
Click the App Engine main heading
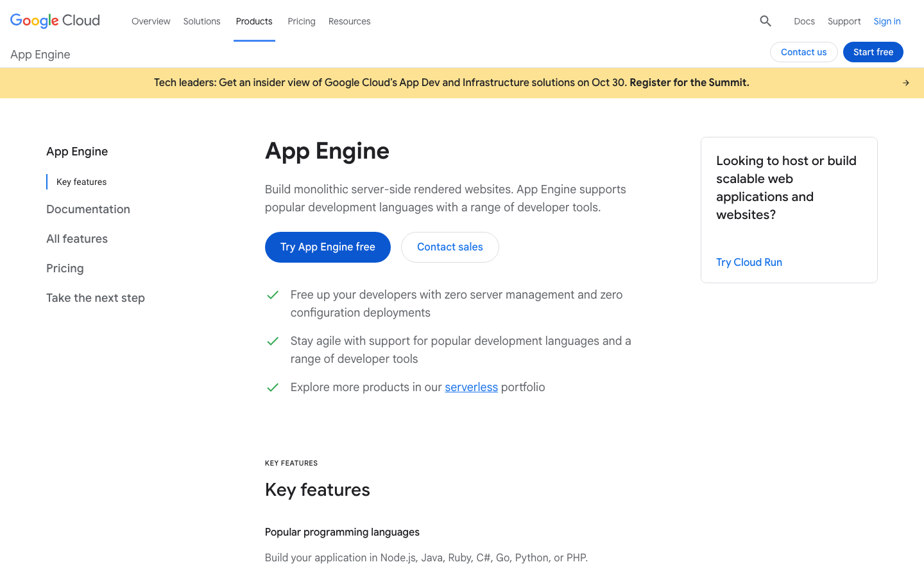tap(327, 151)
